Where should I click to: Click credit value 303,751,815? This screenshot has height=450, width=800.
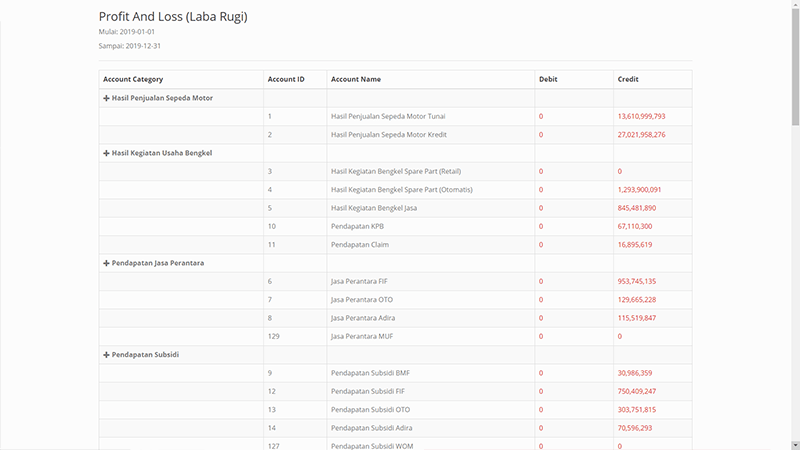click(637, 410)
